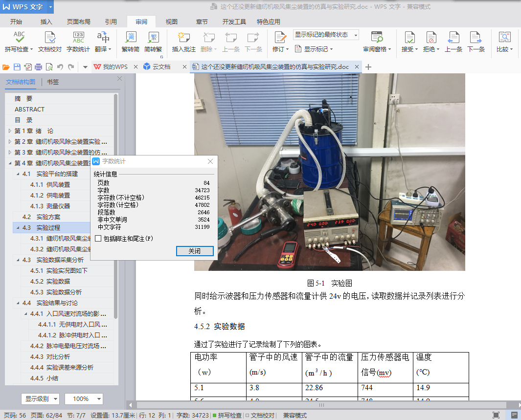Expand the ribbon group launcher under 繁转简
Screen dimensions: 521x420
pos(162,57)
